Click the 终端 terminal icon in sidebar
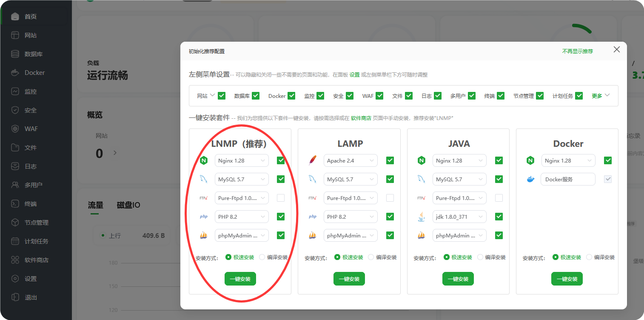This screenshot has height=320, width=644. 15,204
